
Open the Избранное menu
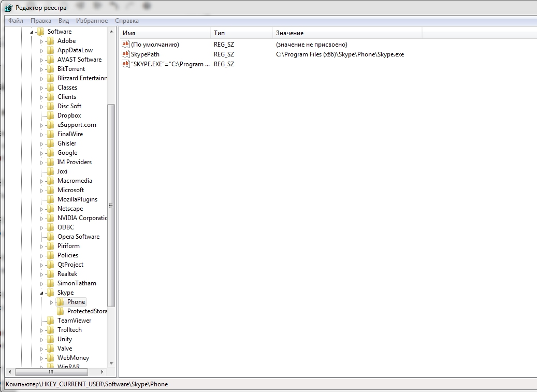[x=92, y=21]
